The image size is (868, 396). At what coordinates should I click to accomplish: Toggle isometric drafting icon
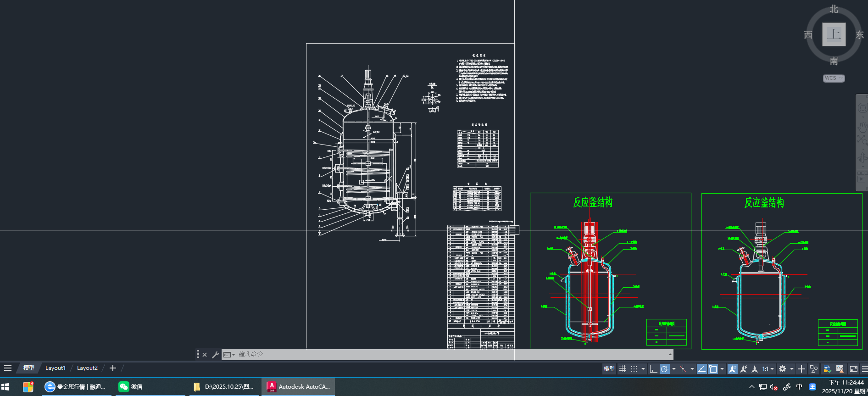pos(683,369)
